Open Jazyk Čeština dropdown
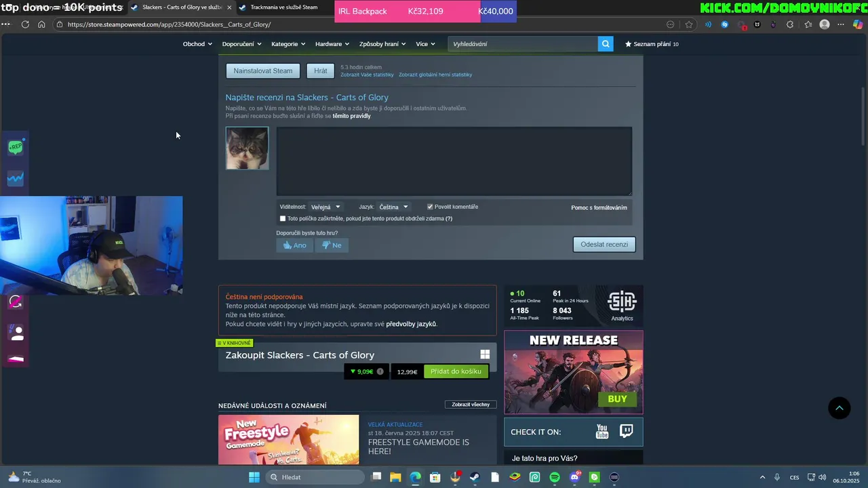868x488 pixels. pyautogui.click(x=394, y=207)
